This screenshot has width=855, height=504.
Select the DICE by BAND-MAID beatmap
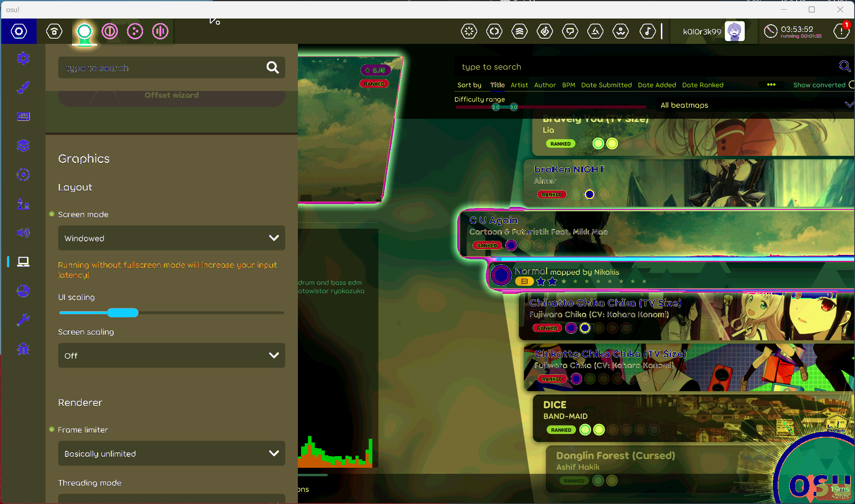pyautogui.click(x=644, y=415)
